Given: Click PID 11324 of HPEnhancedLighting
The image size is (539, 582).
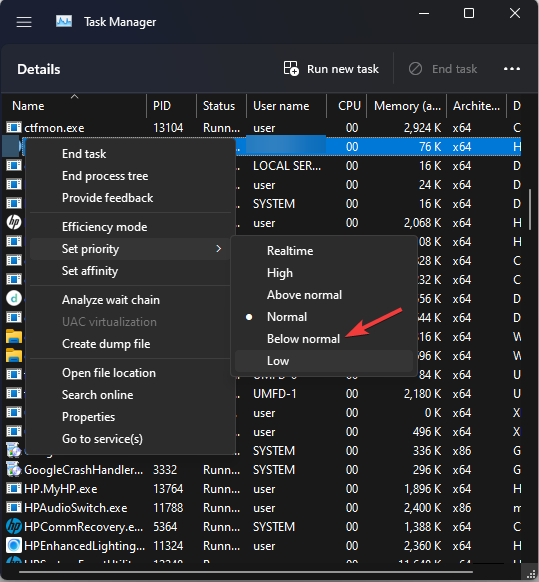Looking at the screenshot, I should pos(168,546).
